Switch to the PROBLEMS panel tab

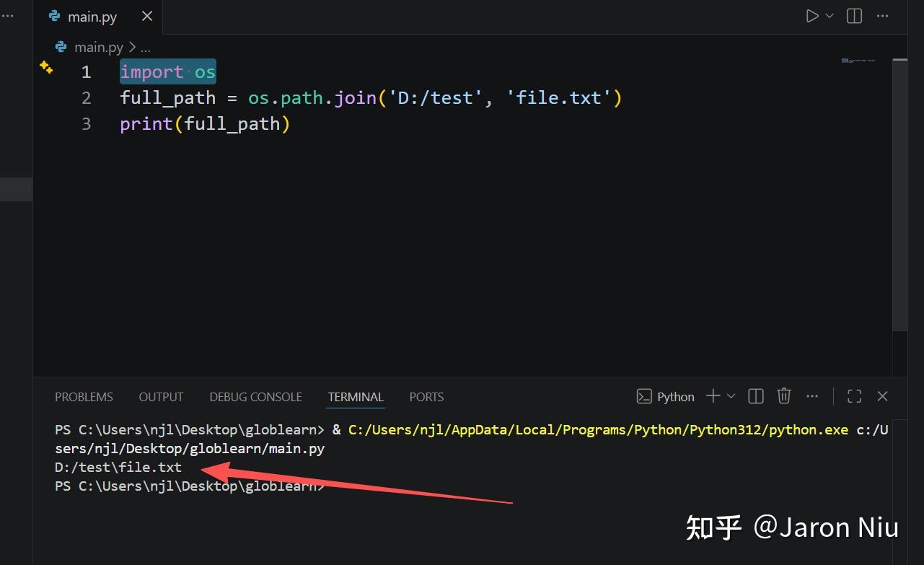pyautogui.click(x=84, y=397)
